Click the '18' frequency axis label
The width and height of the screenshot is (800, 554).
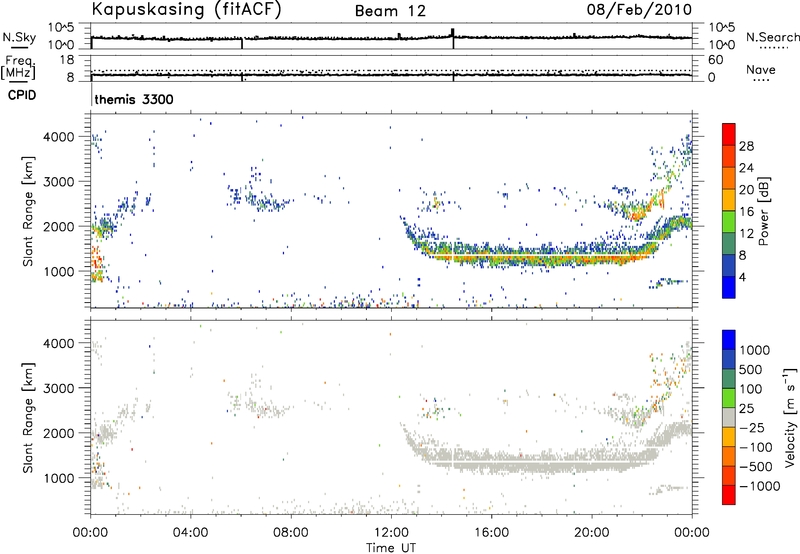[x=67, y=60]
